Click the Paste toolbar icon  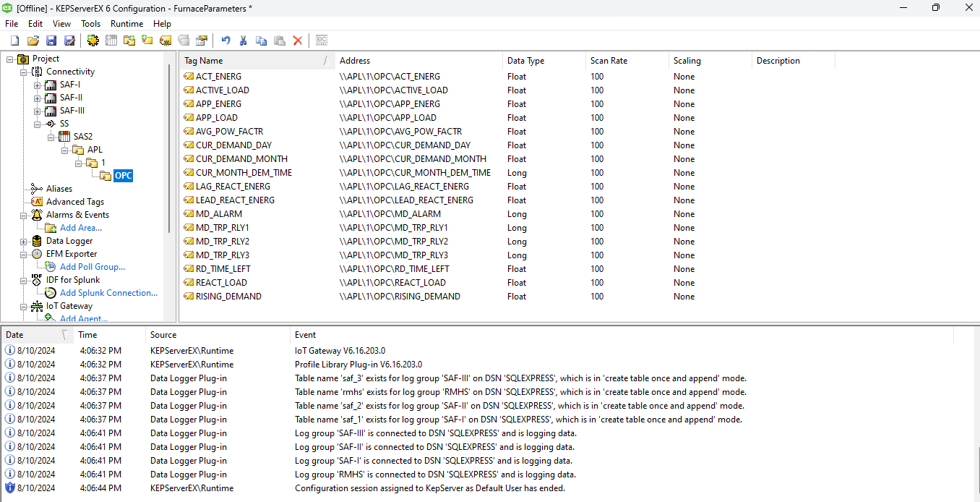[x=280, y=40]
